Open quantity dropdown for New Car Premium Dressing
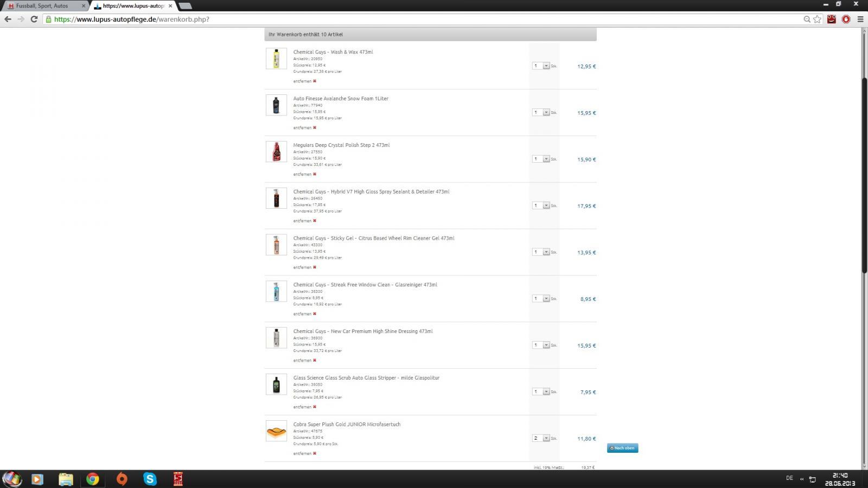Viewport: 868px width, 488px height. [x=541, y=345]
